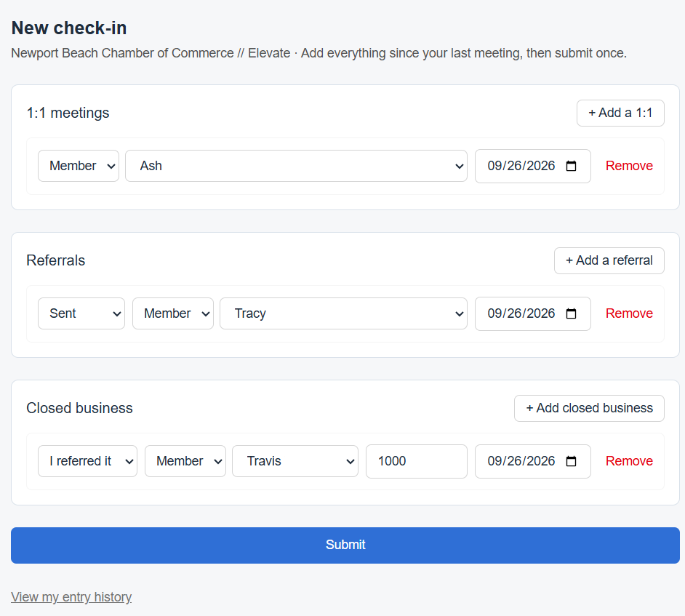This screenshot has width=685, height=616.
Task: Open calendar picker in Closed business date
Action: point(571,461)
